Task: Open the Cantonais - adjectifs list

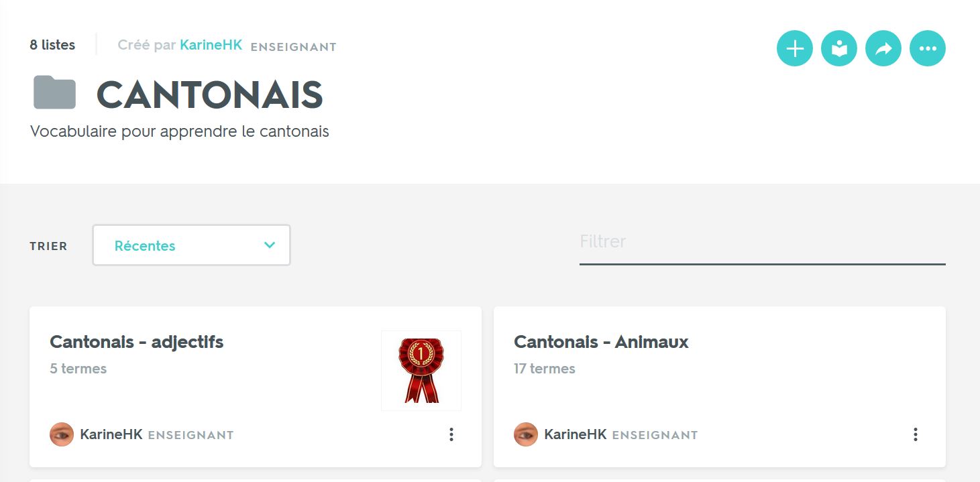Action: click(137, 342)
